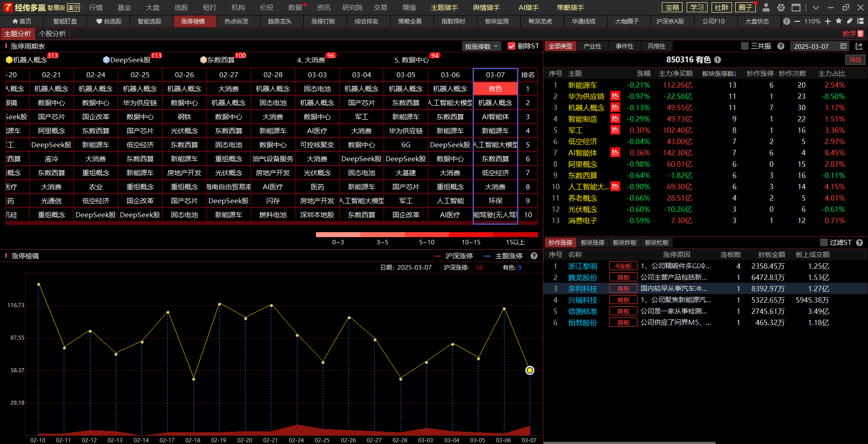Decrease zoom with the minus icon

797,21
